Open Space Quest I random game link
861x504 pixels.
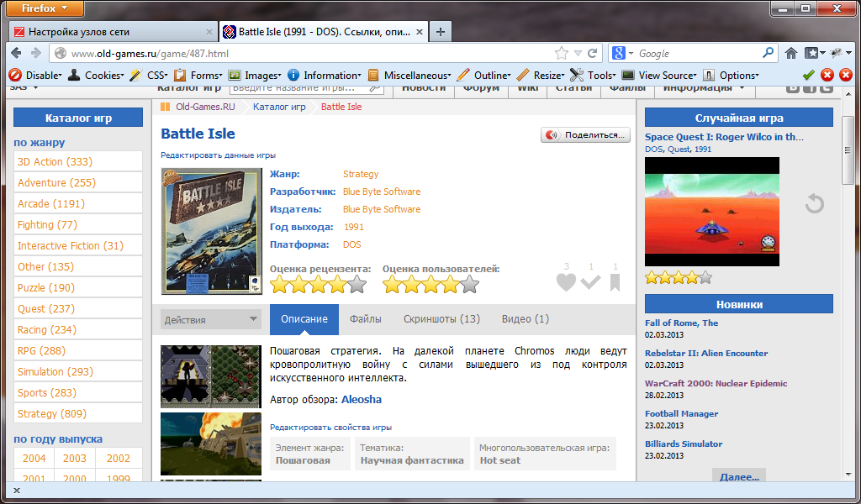(x=724, y=137)
